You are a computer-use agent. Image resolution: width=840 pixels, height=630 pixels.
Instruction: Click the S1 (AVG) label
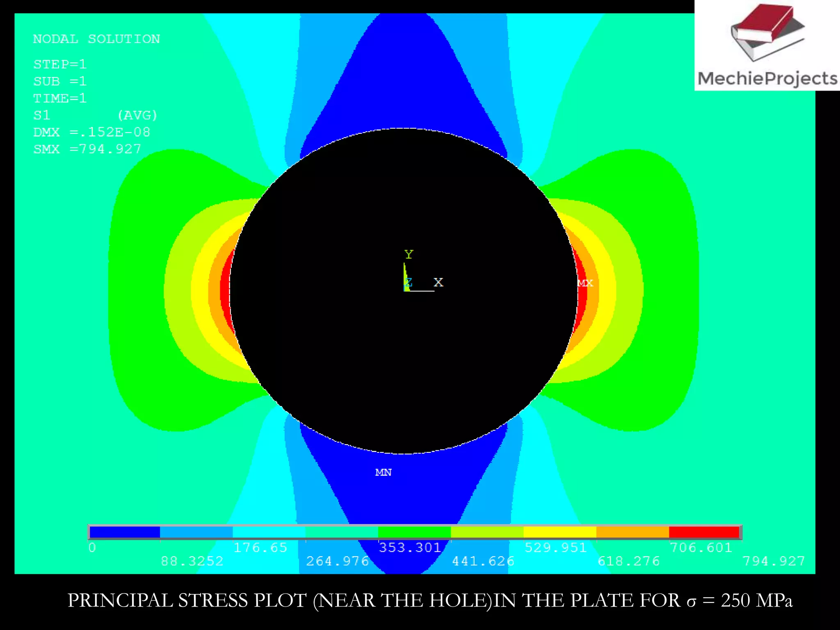click(x=95, y=115)
